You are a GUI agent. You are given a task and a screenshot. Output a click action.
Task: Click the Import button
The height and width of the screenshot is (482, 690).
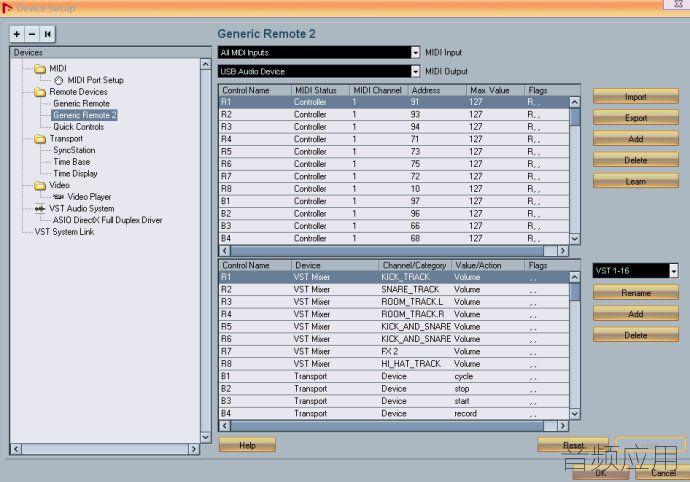click(635, 97)
